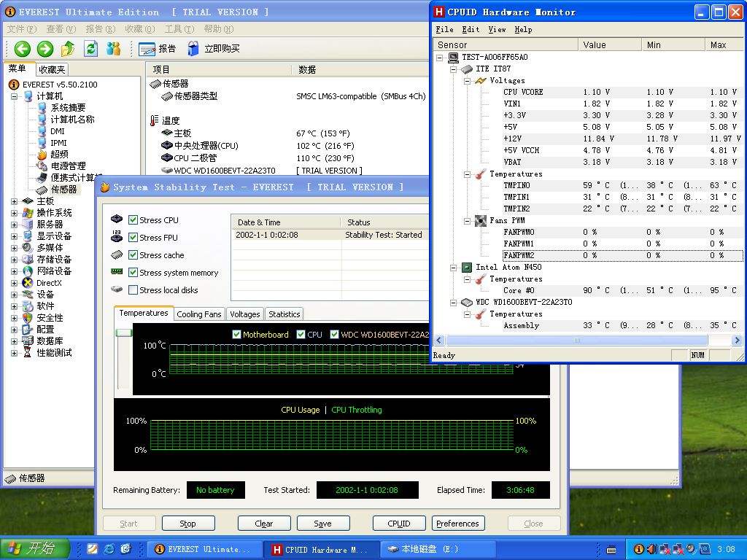This screenshot has width=747, height=560.
Task: Select the 网络设备 network icon item
Action: click(28, 271)
